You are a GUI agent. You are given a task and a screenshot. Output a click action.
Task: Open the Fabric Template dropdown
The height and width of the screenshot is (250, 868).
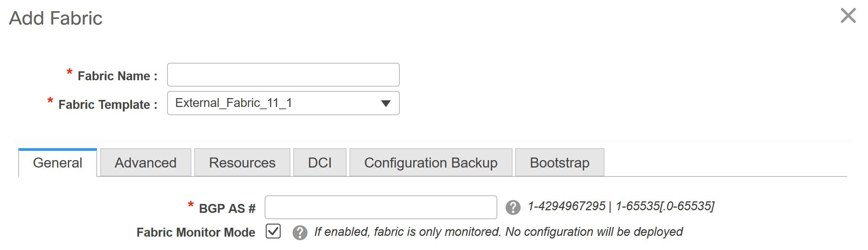click(283, 103)
